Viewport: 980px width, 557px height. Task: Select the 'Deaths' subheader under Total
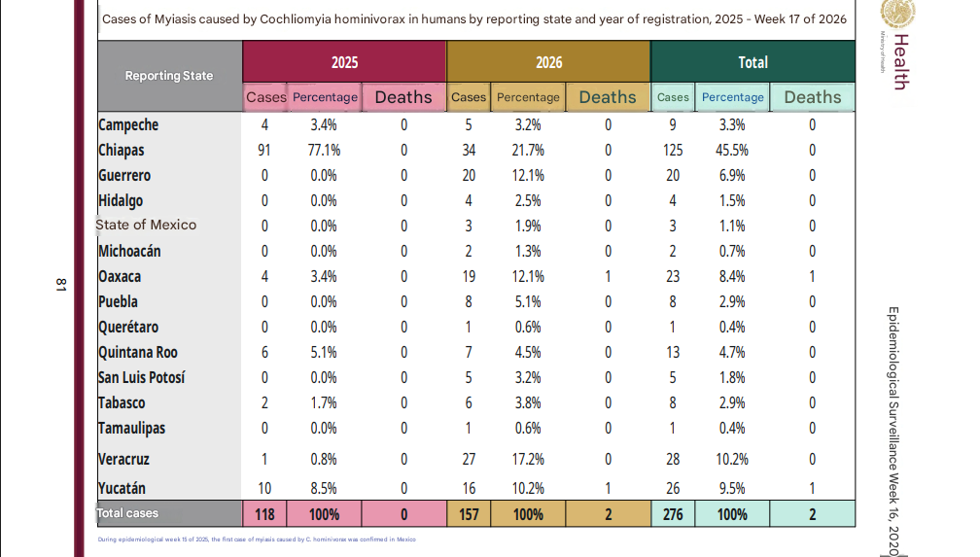click(x=813, y=97)
